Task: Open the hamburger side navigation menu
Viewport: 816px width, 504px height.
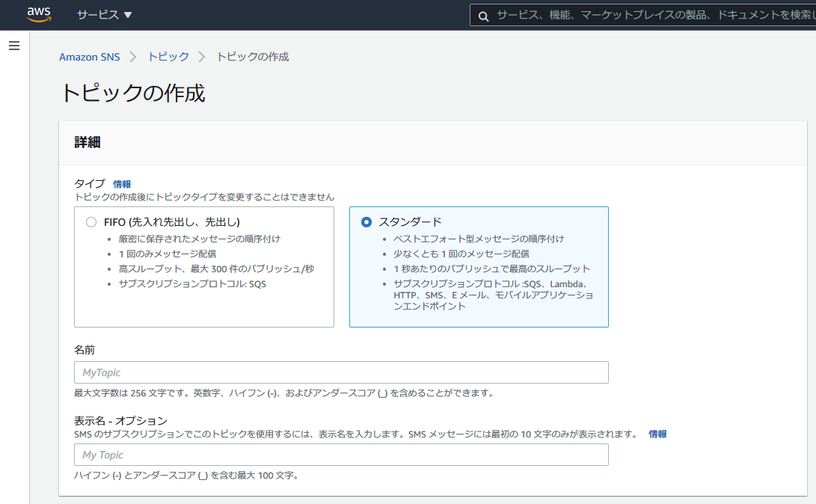Action: (x=14, y=46)
